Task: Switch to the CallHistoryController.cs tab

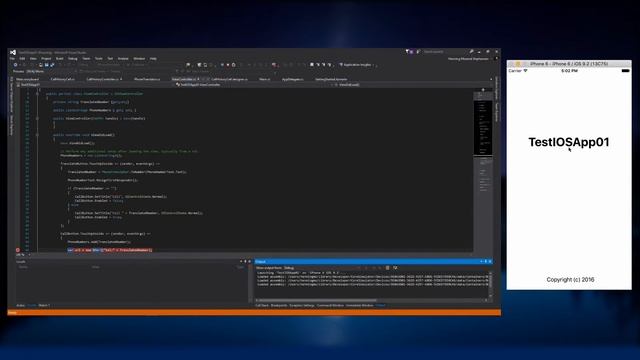Action: pyautogui.click(x=104, y=79)
